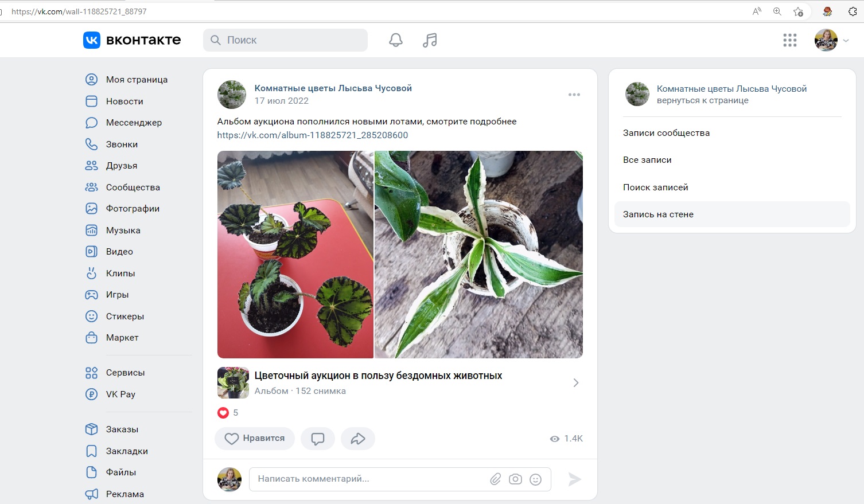Click the Друзья people icon
This screenshot has height=504, width=864.
click(91, 166)
